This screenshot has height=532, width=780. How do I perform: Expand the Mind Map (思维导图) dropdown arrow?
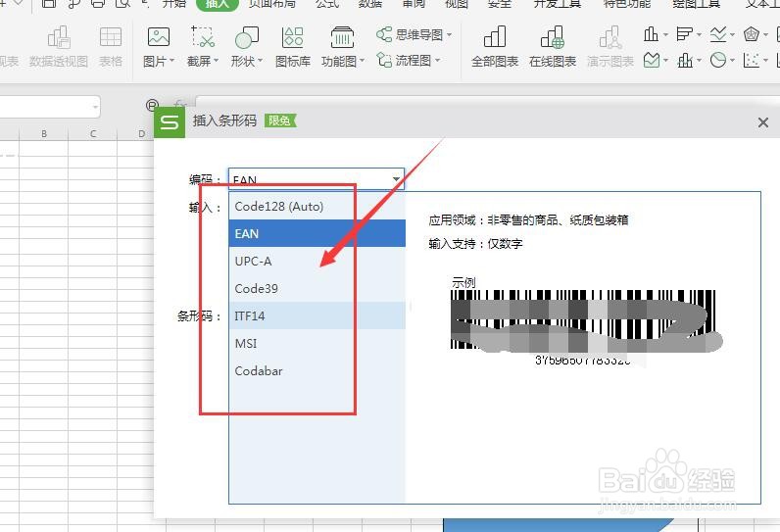(449, 35)
